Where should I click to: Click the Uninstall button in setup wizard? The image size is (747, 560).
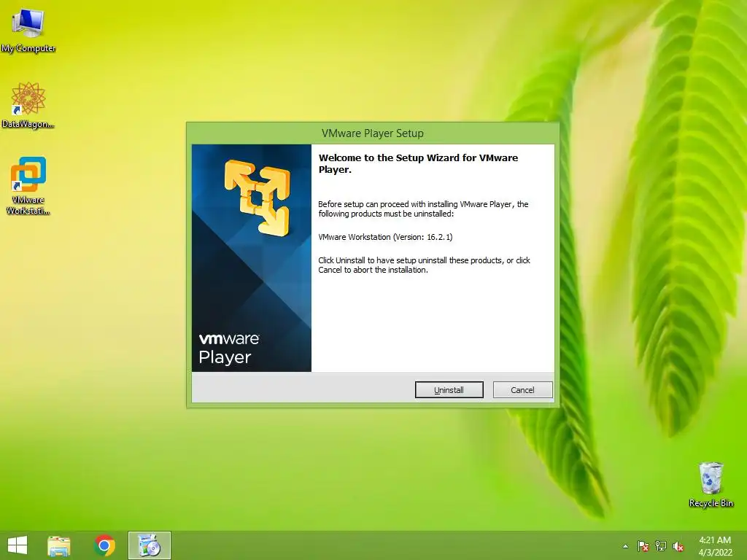click(449, 389)
